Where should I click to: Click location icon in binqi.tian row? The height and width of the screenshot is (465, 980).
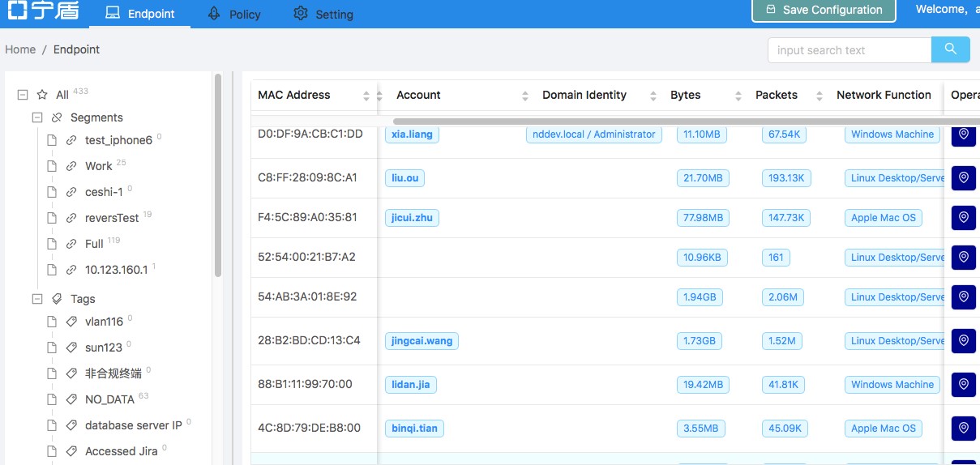pos(963,428)
